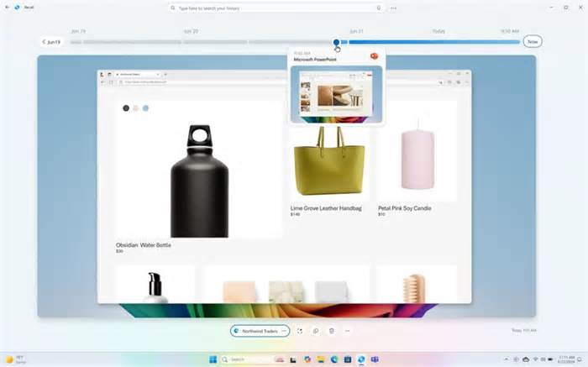This screenshot has width=588, height=367.
Task: Open Microsoft Store from the taskbar
Action: 348,359
